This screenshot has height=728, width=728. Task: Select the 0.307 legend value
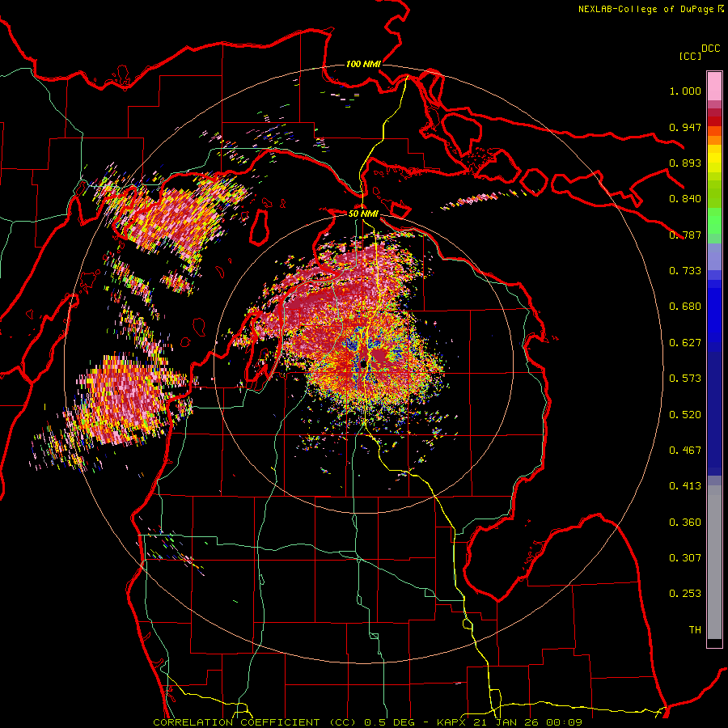click(x=685, y=558)
